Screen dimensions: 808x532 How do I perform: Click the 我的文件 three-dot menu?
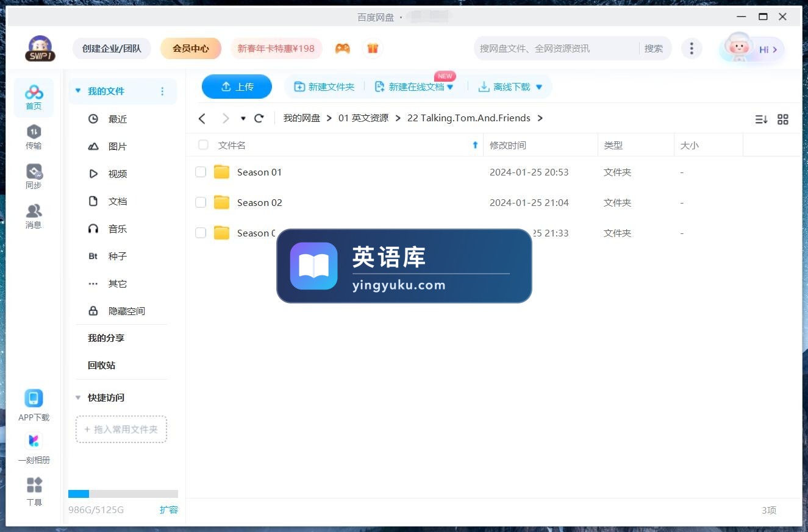[162, 91]
